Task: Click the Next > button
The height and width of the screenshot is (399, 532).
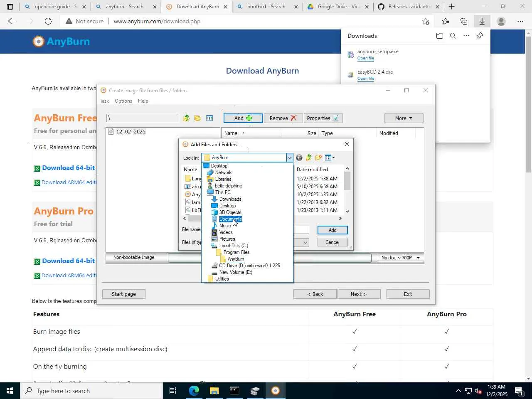Action: tap(359, 294)
